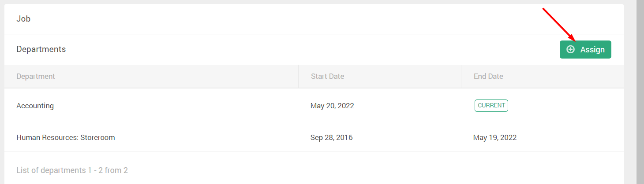This screenshot has width=644, height=184.
Task: Click the departments list count text
Action: point(72,170)
